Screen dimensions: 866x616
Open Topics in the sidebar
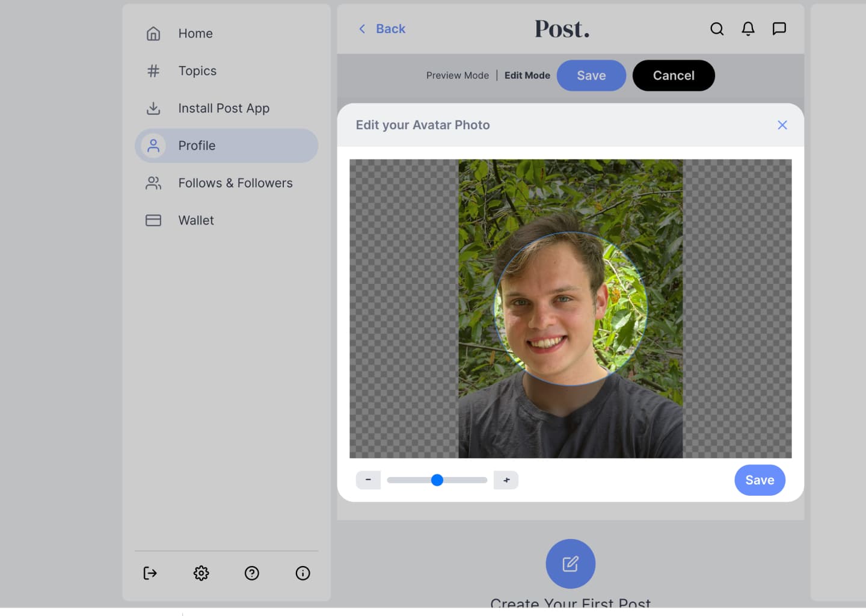point(197,71)
